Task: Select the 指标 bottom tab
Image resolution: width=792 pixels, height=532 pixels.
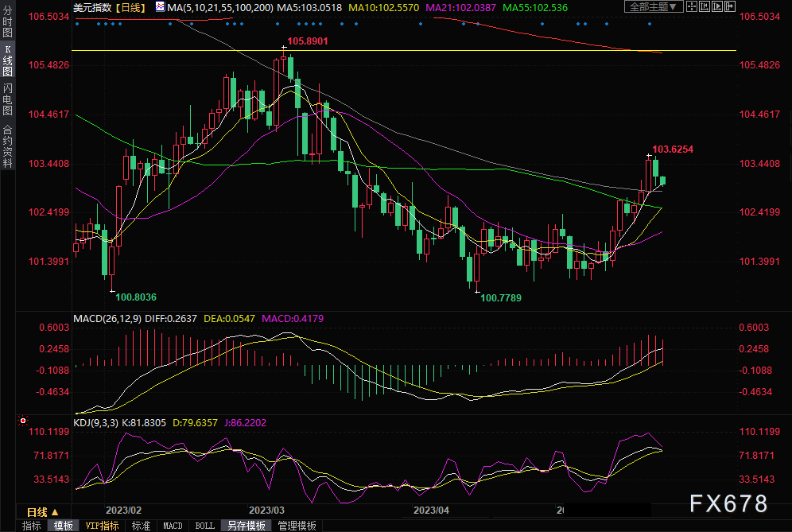Action: tap(31, 526)
